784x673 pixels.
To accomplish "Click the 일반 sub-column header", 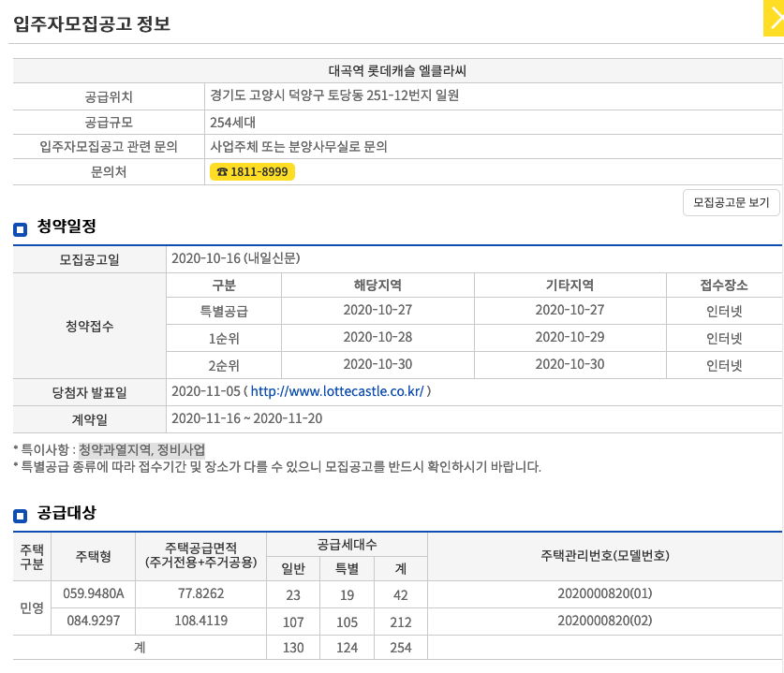I will point(293,568).
